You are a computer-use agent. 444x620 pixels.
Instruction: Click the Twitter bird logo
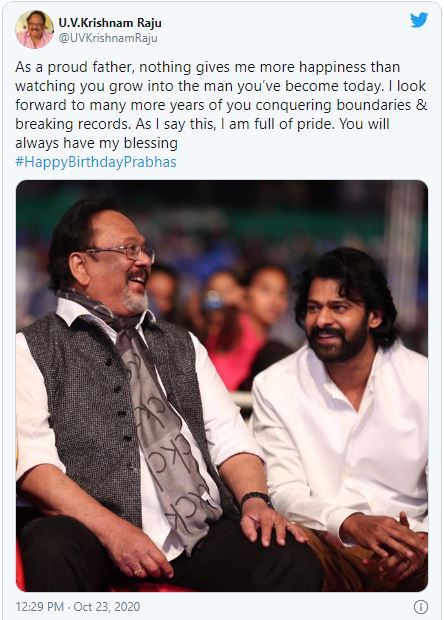(x=419, y=20)
